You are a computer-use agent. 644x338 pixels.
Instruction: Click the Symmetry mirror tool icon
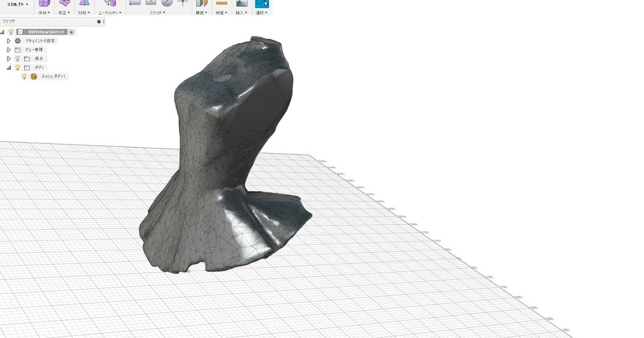pos(84,3)
